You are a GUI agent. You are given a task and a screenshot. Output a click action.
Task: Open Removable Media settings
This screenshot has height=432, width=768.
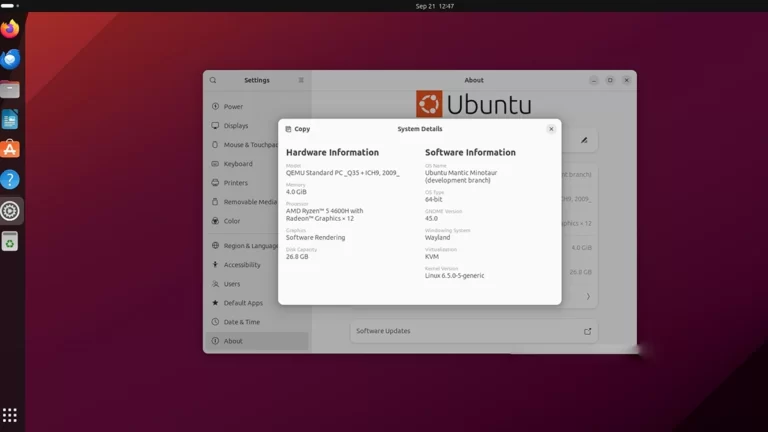pyautogui.click(x=257, y=202)
